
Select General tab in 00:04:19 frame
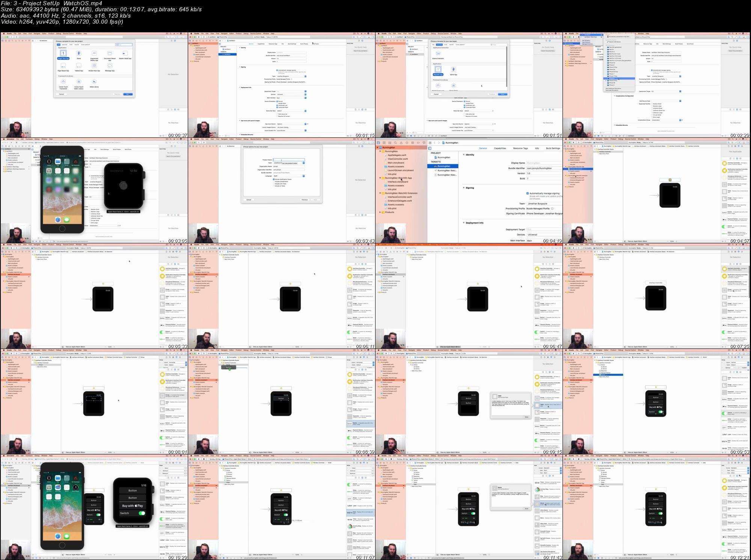coord(483,148)
